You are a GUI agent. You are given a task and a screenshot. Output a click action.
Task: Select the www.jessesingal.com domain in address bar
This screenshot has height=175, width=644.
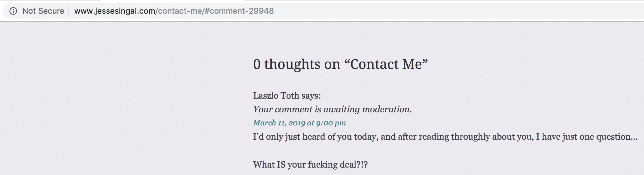coord(115,11)
